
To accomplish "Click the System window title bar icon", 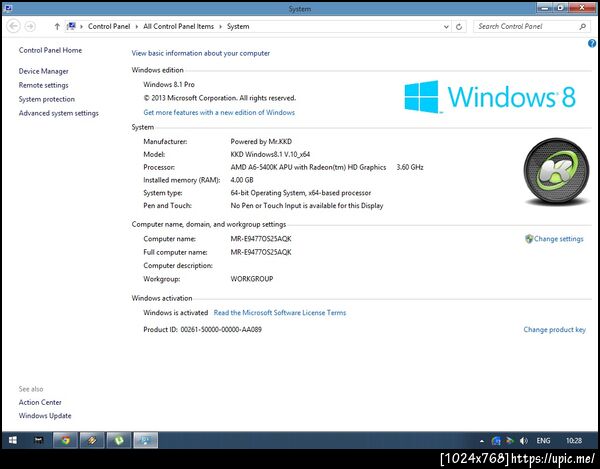I will click(x=8, y=8).
